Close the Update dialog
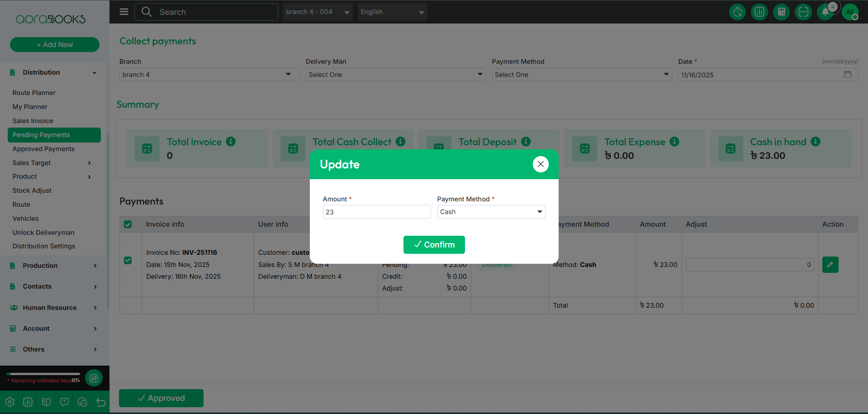Viewport: 868px width, 414px height. (x=541, y=164)
